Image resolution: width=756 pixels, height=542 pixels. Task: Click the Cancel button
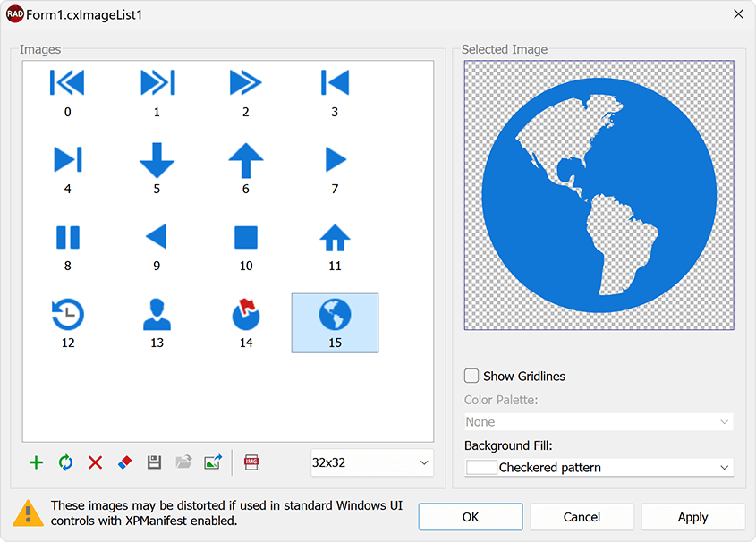(x=582, y=517)
